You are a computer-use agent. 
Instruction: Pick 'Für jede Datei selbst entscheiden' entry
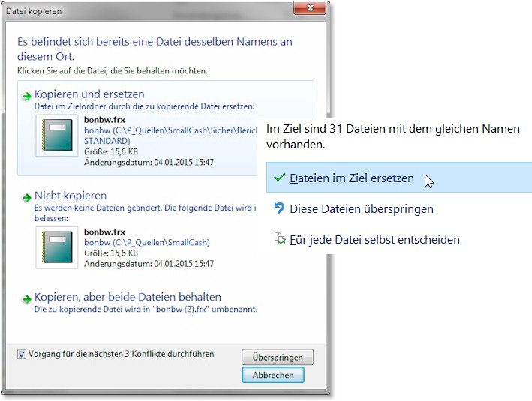click(x=374, y=240)
